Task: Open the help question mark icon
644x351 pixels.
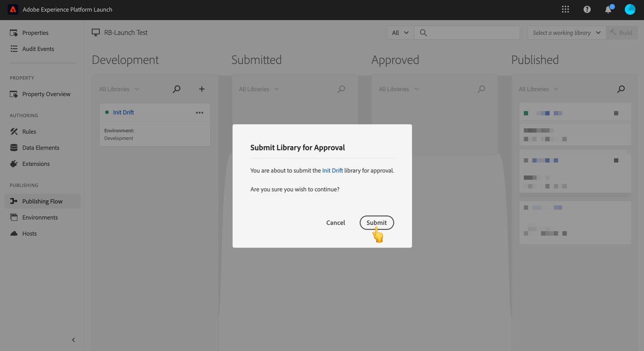Action: pyautogui.click(x=587, y=10)
